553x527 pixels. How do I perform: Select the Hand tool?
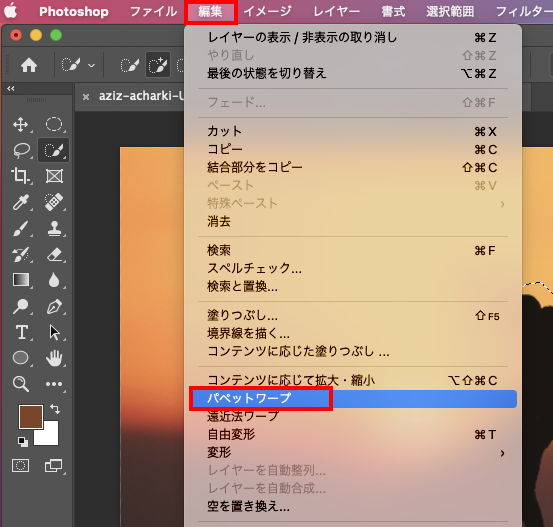tap(54, 358)
